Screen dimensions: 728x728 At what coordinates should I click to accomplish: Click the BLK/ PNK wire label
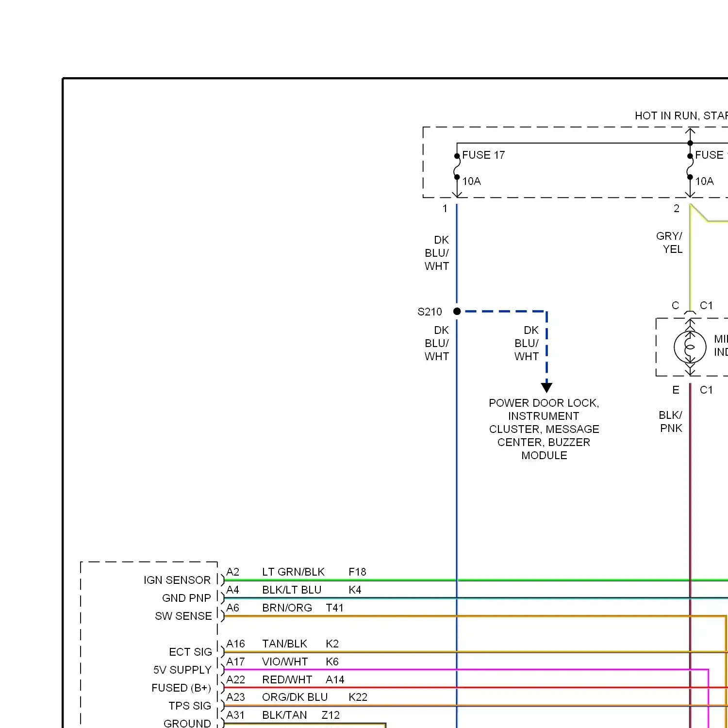click(671, 421)
